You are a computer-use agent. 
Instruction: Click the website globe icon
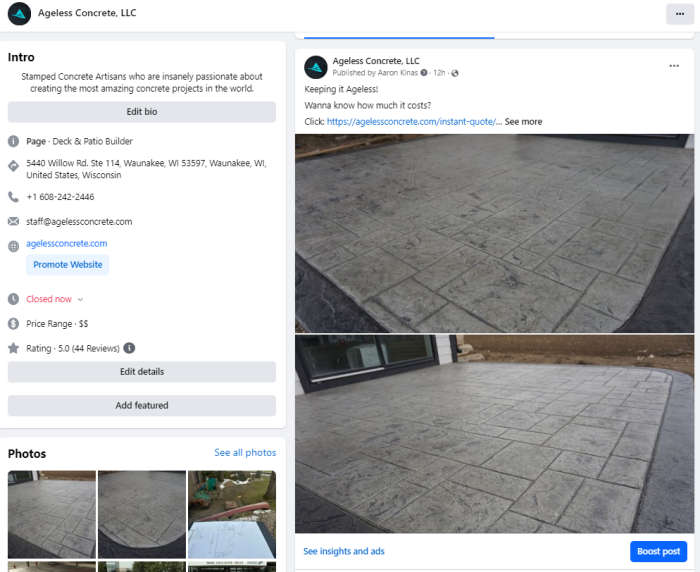point(13,246)
